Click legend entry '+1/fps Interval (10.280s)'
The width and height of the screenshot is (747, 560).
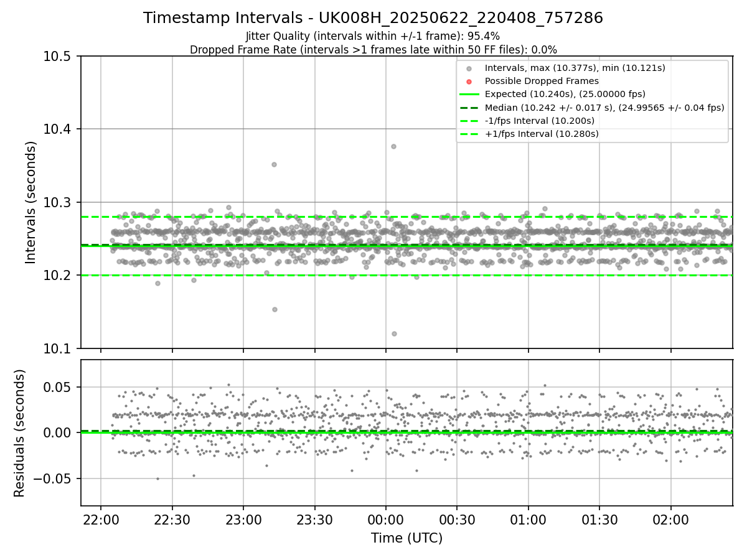point(542,134)
